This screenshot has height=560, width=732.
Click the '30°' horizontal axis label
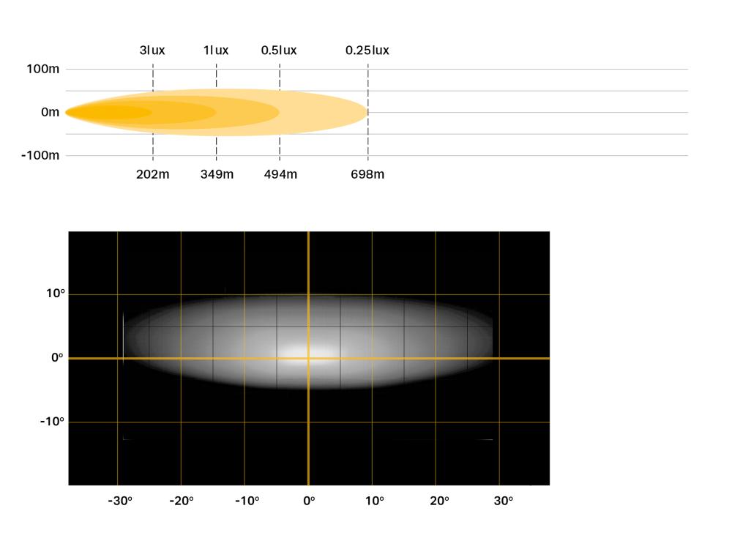click(x=504, y=501)
